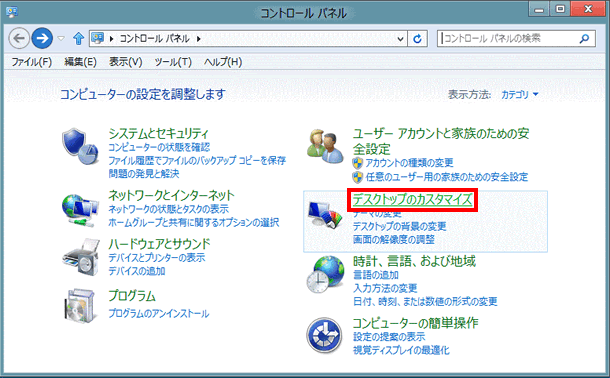Viewport: 610px width, 378px height.
Task: Open ホームグループと共有に関するオプションの選択 link
Action: [194, 222]
